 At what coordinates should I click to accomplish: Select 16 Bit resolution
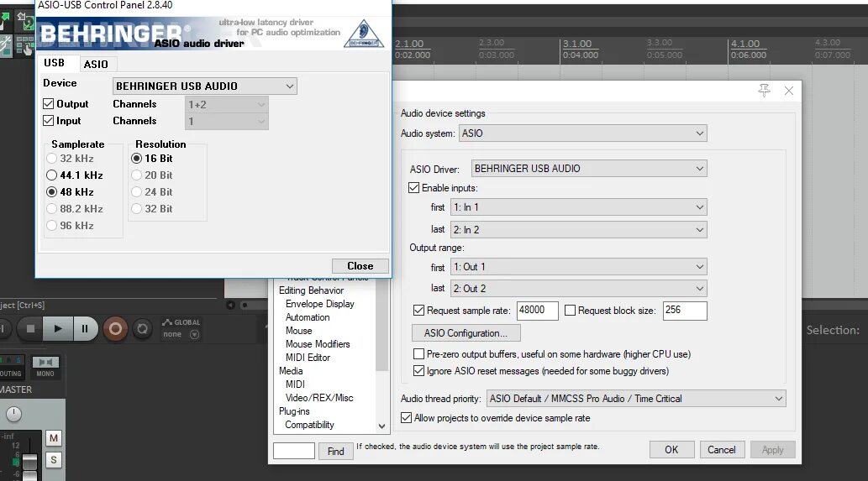click(136, 158)
